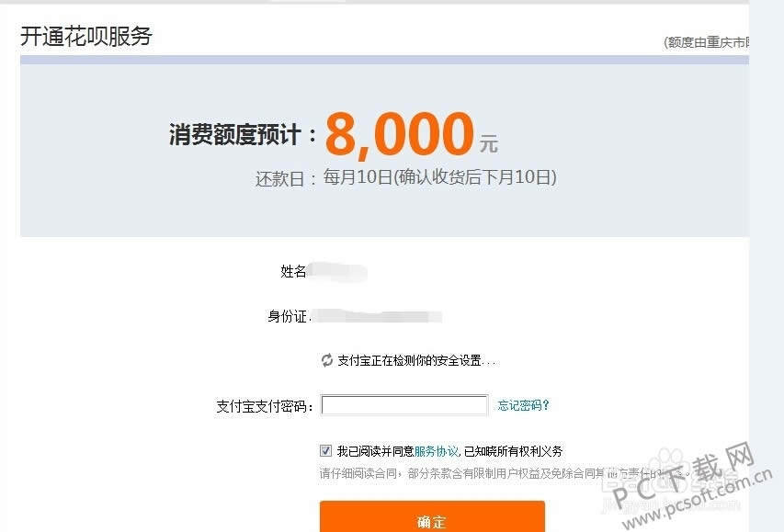This screenshot has width=784, height=532.
Task: Open the 服务协议 agreement link
Action: click(x=436, y=451)
